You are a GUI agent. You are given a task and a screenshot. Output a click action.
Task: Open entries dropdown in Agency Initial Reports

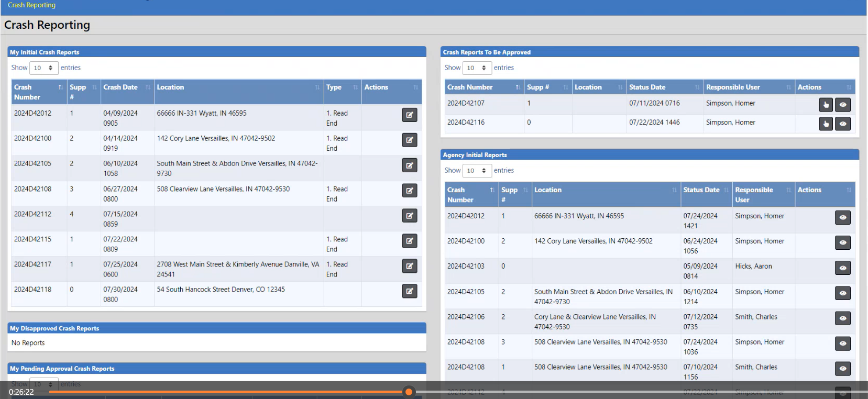[x=477, y=171]
